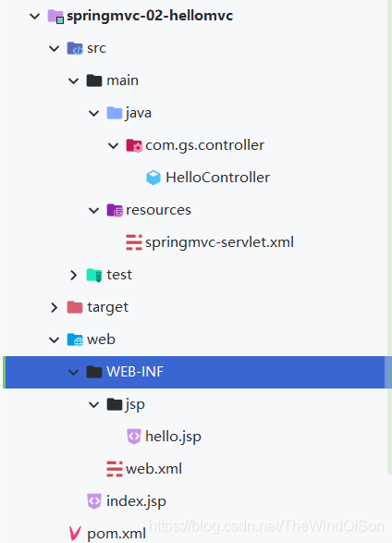Click the jsp folder icon
Viewport: 392px width, 543px height.
[115, 404]
